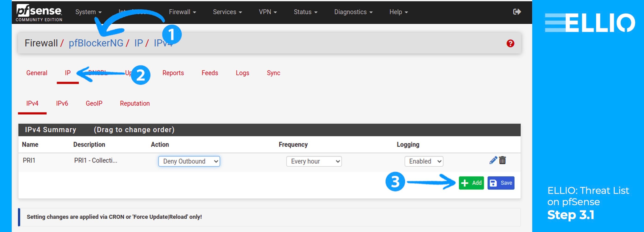Follow the pfBlockerNG breadcrumb link
The image size is (644, 232).
96,43
